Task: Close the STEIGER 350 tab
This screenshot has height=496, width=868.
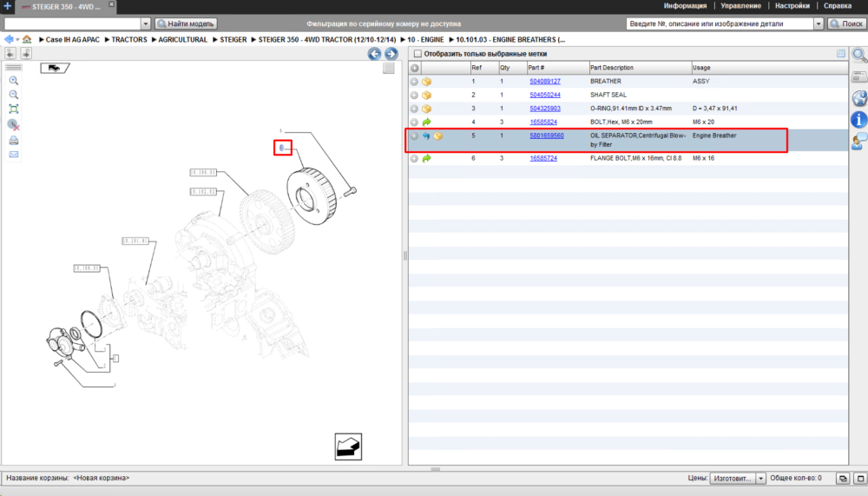Action: coord(111,4)
